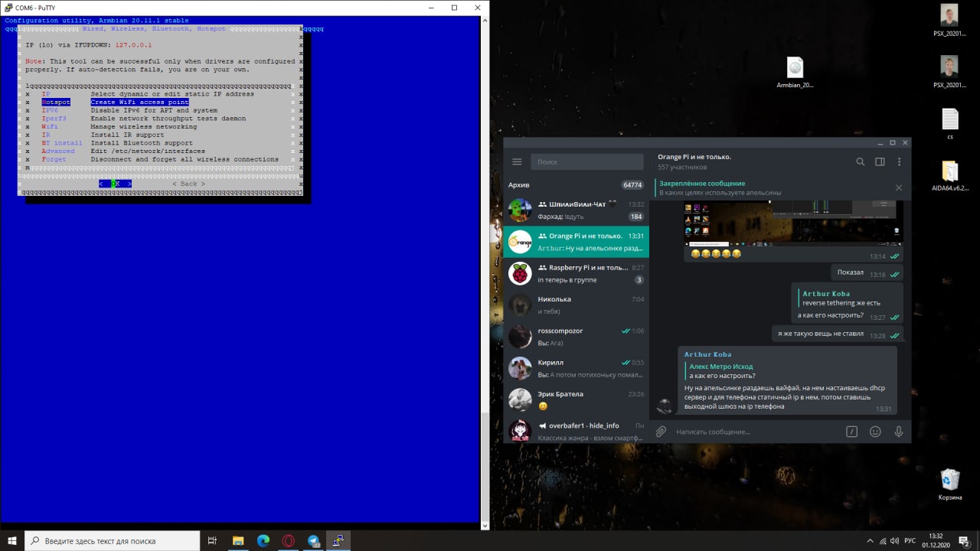The image size is (980, 551).
Task: Open the screenshot image in chat
Action: [x=793, y=223]
